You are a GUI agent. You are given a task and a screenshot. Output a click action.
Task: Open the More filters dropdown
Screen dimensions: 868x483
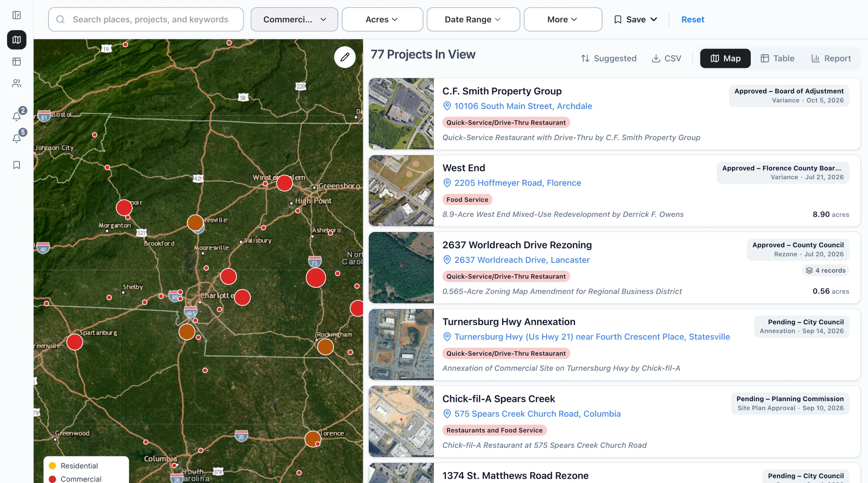click(563, 20)
